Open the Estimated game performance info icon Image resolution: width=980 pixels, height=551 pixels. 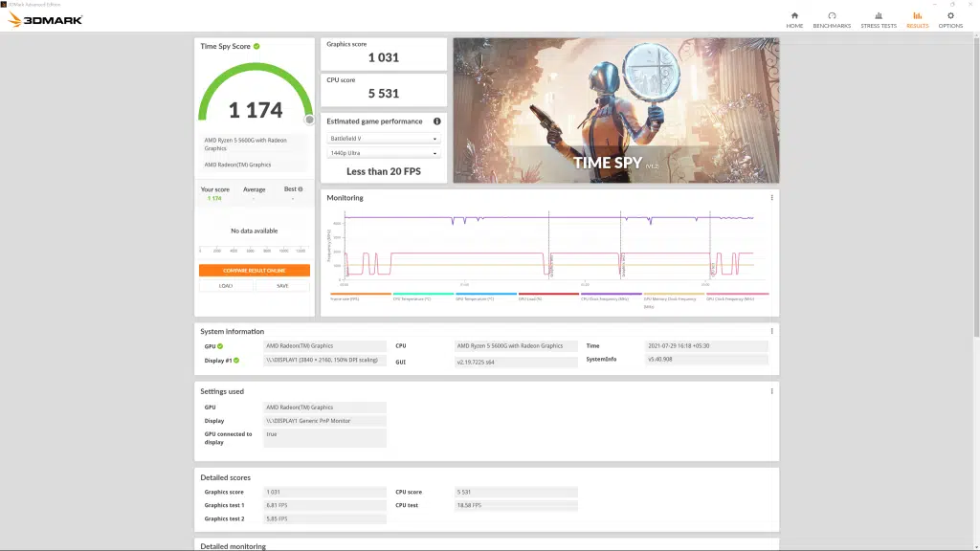coord(436,121)
